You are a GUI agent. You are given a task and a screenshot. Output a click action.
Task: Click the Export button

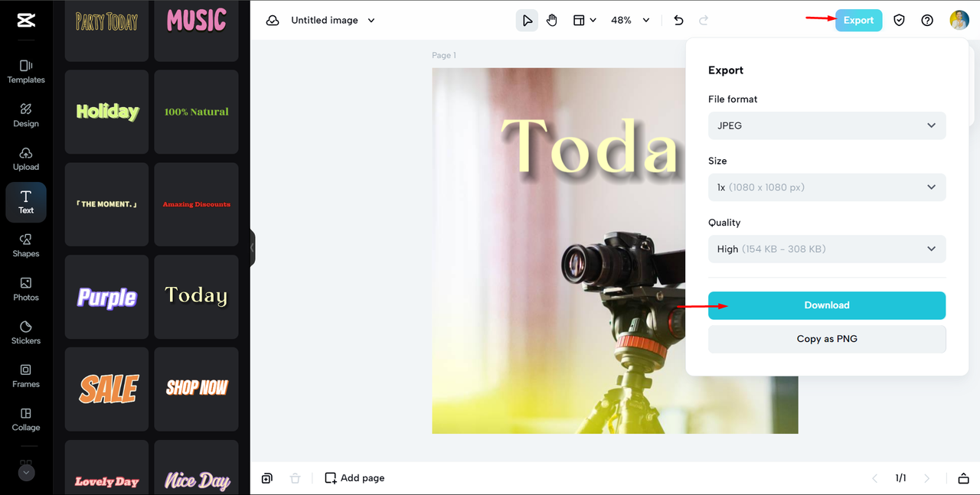[x=858, y=21]
